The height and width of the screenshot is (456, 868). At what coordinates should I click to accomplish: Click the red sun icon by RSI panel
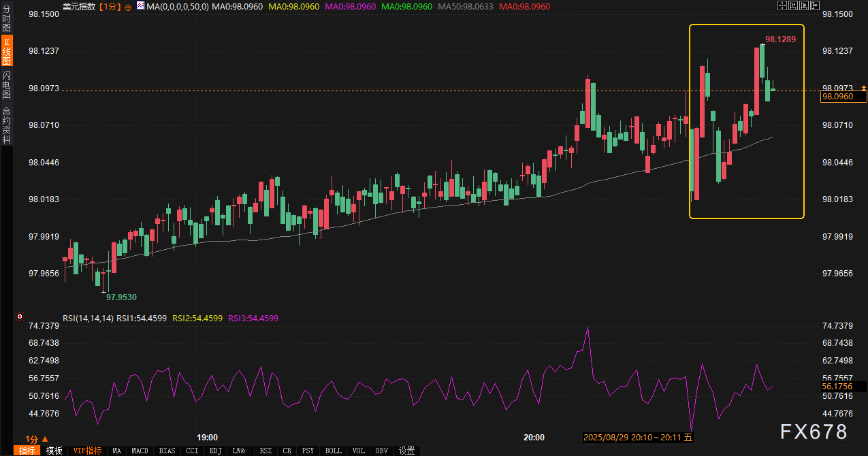click(x=20, y=317)
